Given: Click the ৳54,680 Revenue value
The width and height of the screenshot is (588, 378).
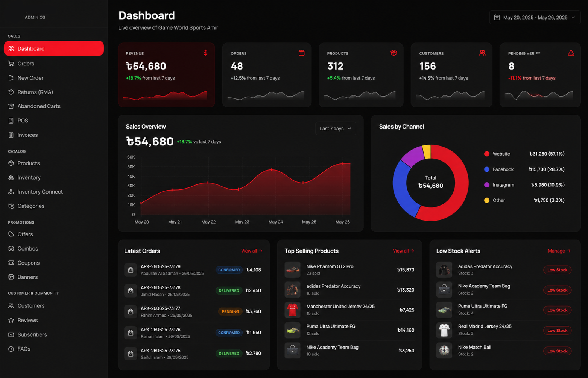Looking at the screenshot, I should tap(146, 66).
